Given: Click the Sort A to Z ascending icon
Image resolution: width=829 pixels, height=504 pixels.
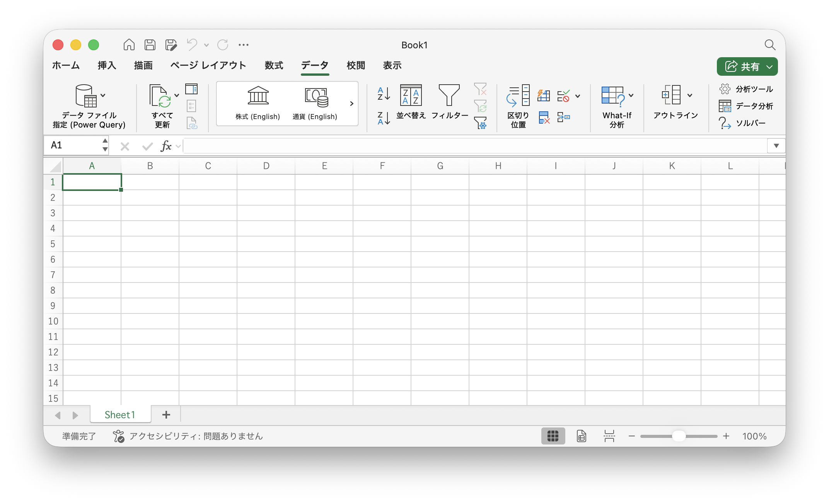Looking at the screenshot, I should 384,94.
